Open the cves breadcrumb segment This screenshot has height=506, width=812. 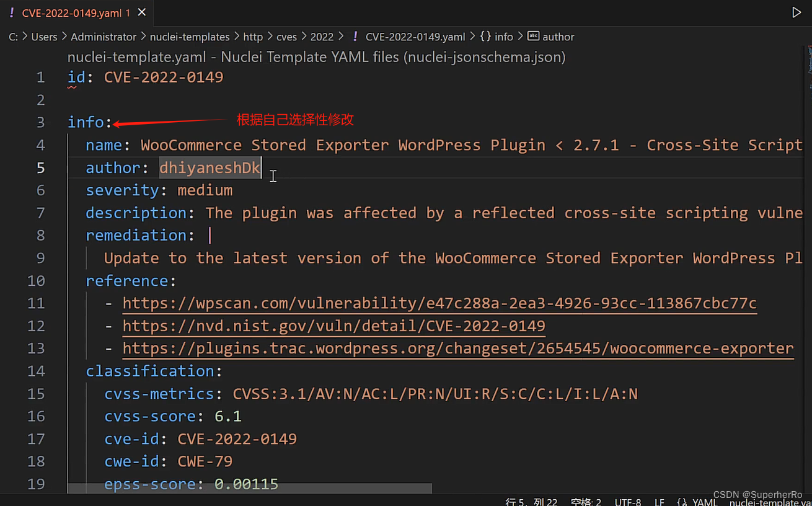(286, 37)
